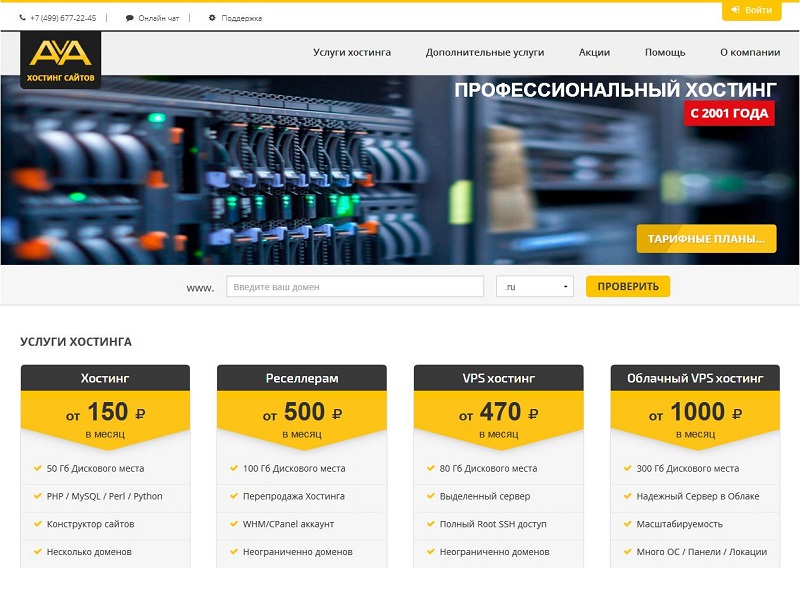This screenshot has height=593, width=800.
Task: Click the +7 (499) 677-22-45 phone number
Action: pyautogui.click(x=63, y=18)
